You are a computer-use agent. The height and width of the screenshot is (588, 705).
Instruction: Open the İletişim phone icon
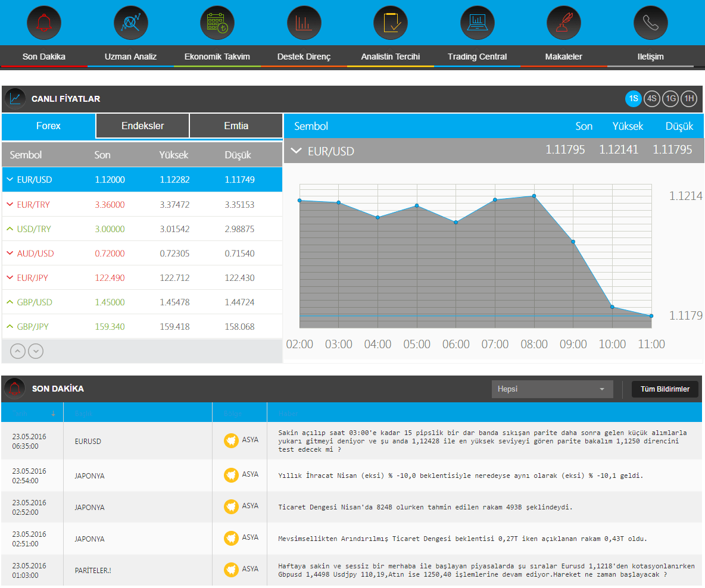tap(650, 23)
